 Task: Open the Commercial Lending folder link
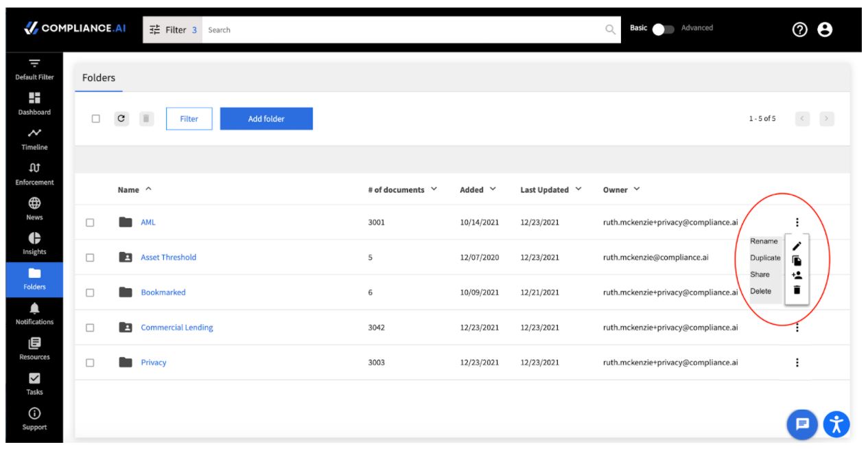[x=177, y=327]
